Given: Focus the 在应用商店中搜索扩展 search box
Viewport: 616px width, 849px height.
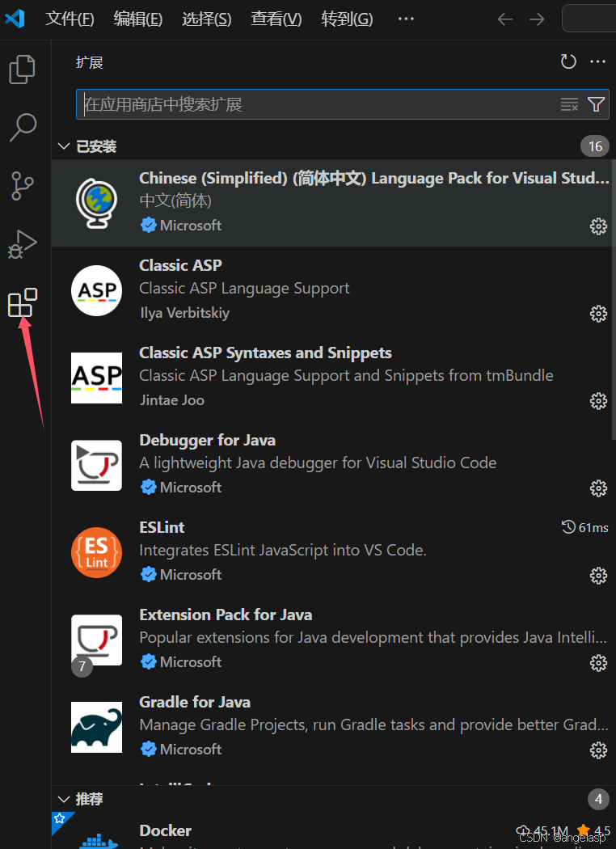Looking at the screenshot, I should [342, 104].
